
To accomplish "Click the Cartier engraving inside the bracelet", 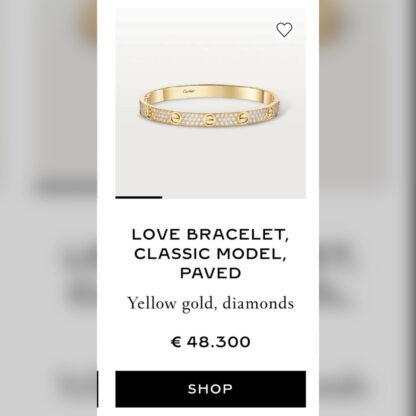I will click(x=189, y=91).
